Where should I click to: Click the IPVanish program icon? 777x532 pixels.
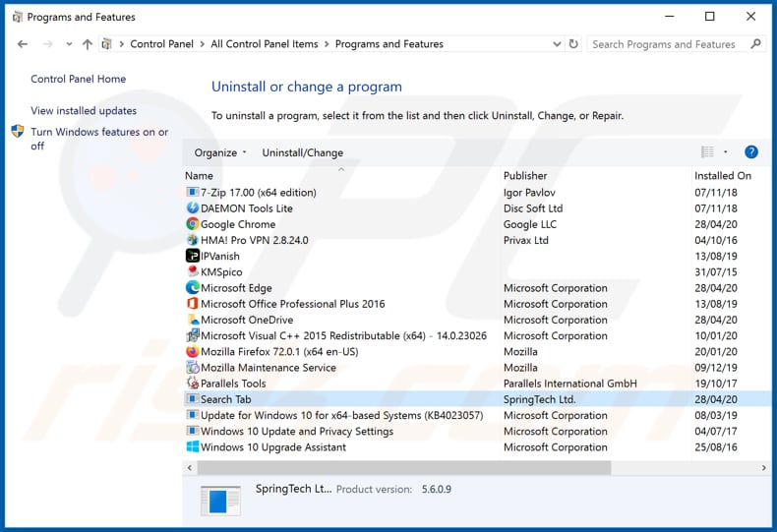coord(192,256)
